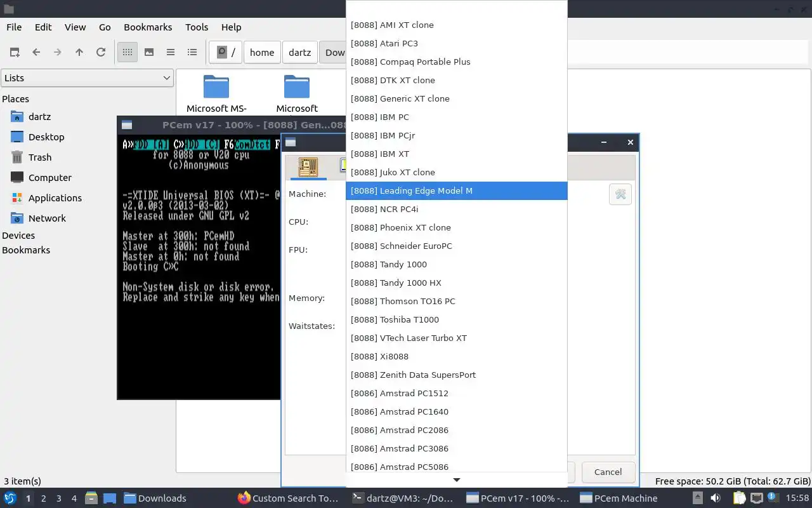Choose [8088] Leading Edge Model M
The width and height of the screenshot is (812, 508).
(x=457, y=191)
